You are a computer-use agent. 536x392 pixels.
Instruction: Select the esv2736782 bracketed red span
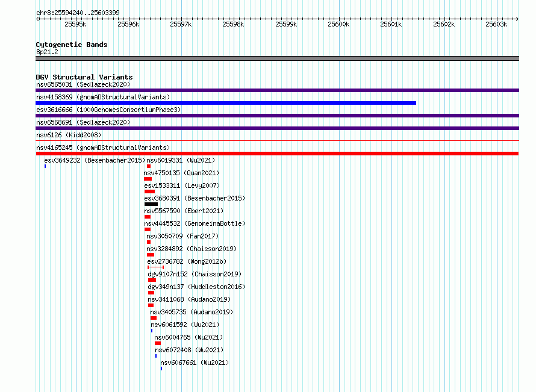pos(155,267)
